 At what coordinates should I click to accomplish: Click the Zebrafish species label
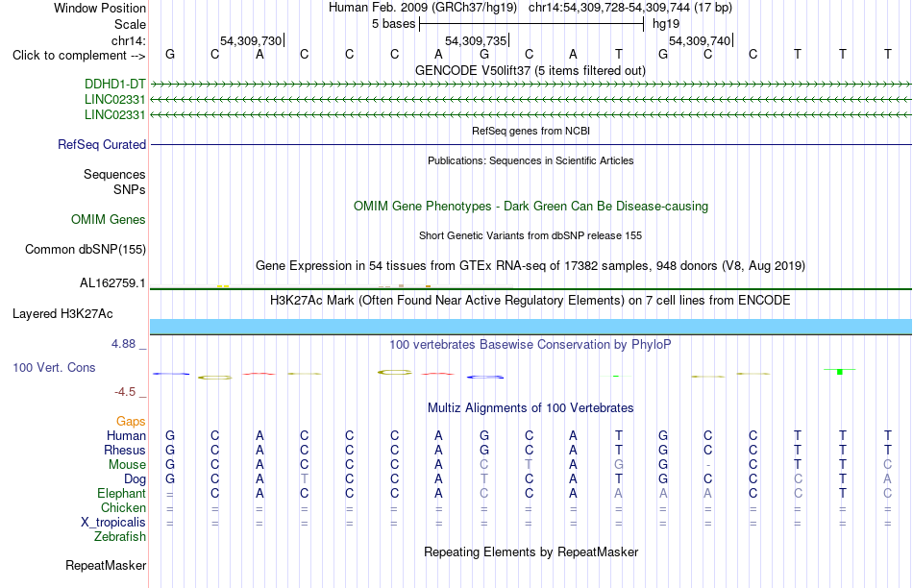(x=120, y=536)
